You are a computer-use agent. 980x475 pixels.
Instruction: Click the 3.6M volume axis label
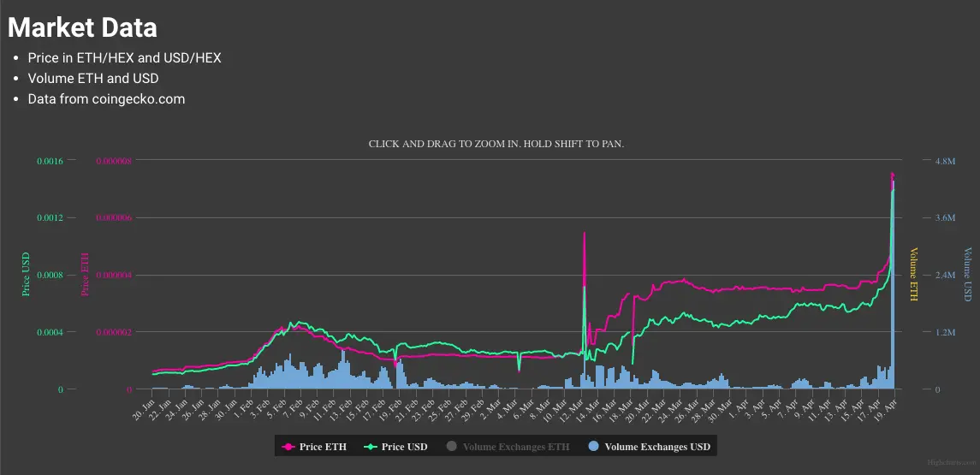tap(945, 218)
